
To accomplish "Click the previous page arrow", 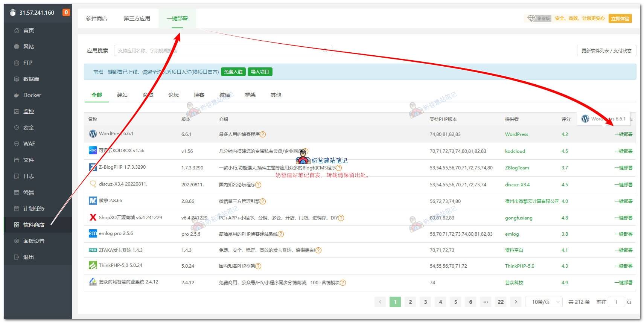I will tap(380, 302).
